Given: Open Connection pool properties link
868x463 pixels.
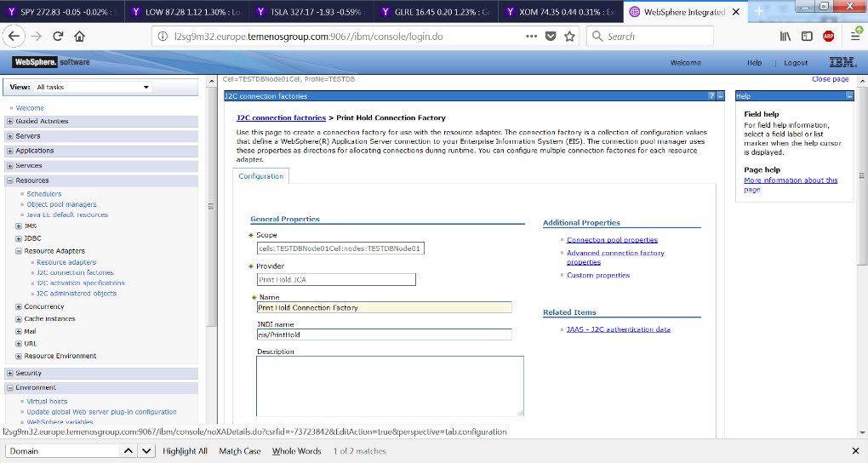Looking at the screenshot, I should (612, 240).
